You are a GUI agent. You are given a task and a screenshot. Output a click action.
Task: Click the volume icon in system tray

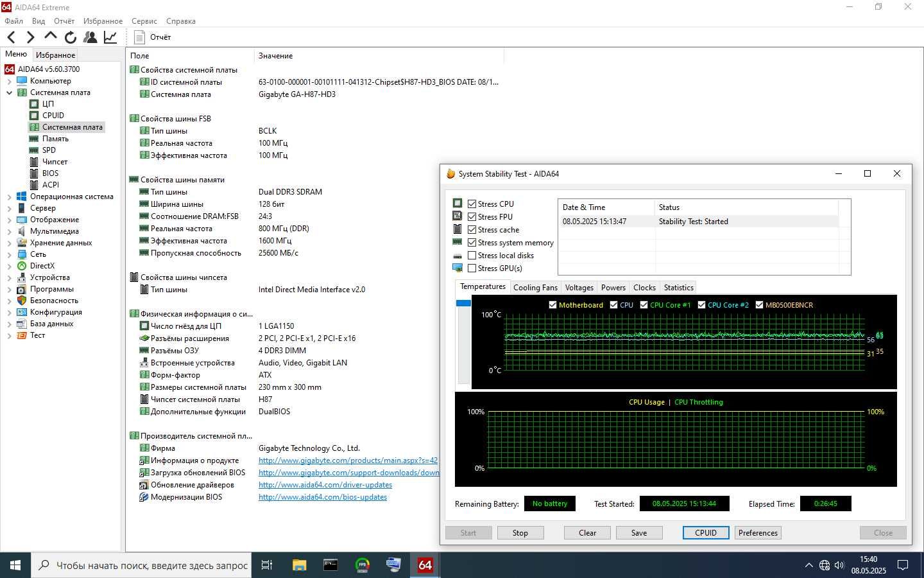[x=839, y=565]
